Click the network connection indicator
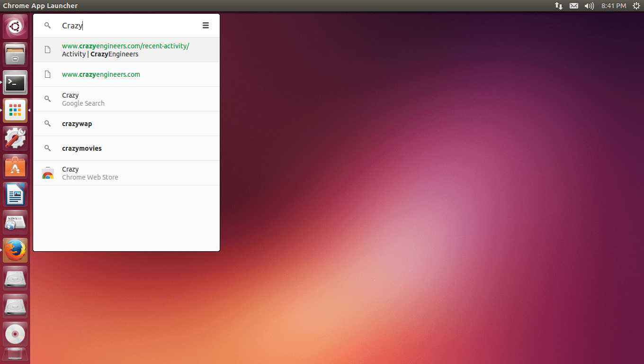 point(559,6)
